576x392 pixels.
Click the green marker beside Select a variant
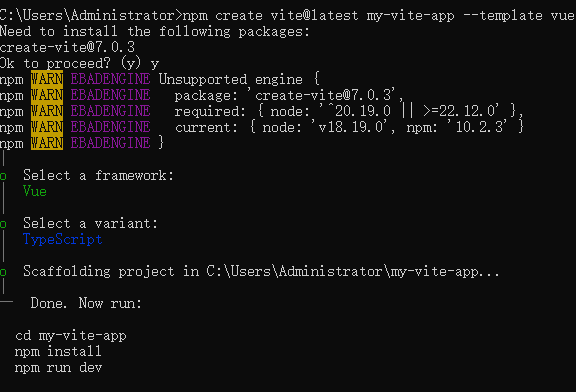click(x=3, y=224)
